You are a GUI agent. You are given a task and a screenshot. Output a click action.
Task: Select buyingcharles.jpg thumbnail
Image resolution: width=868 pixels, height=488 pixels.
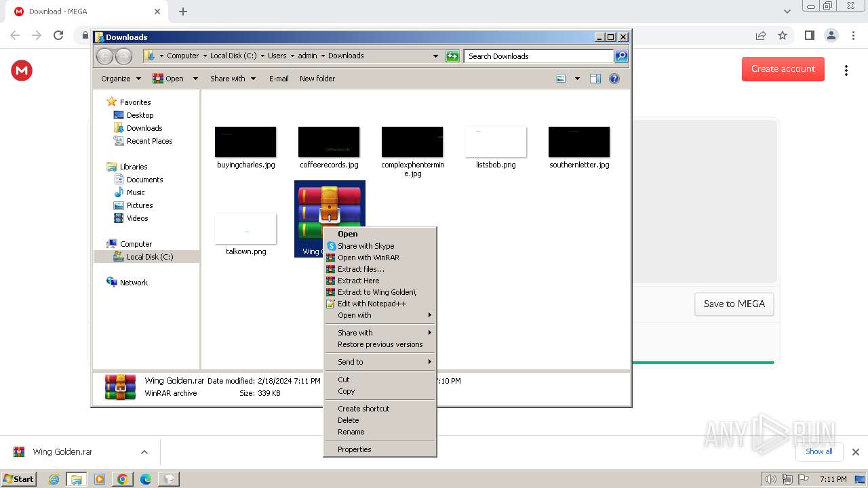click(245, 142)
